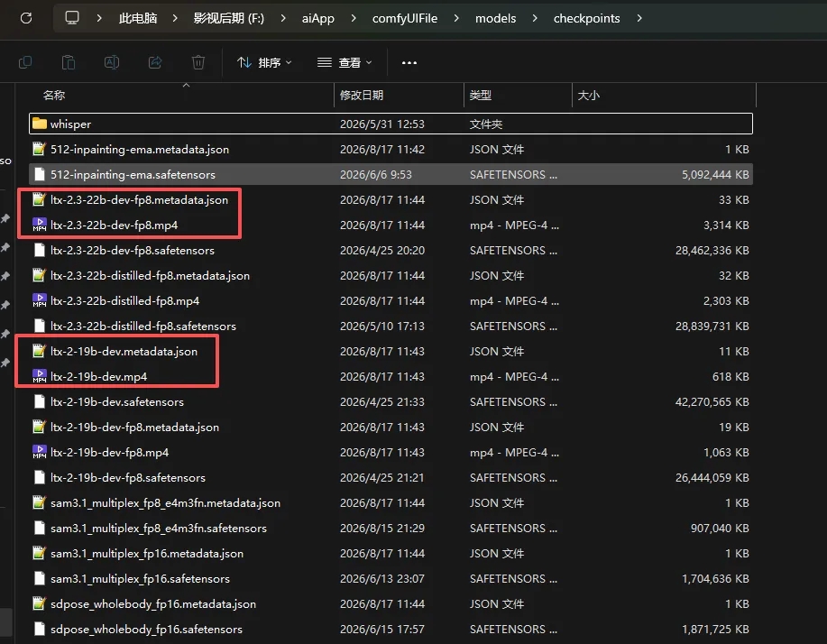Click the This PC monitor icon
The height and width of the screenshot is (644, 827).
(x=72, y=18)
